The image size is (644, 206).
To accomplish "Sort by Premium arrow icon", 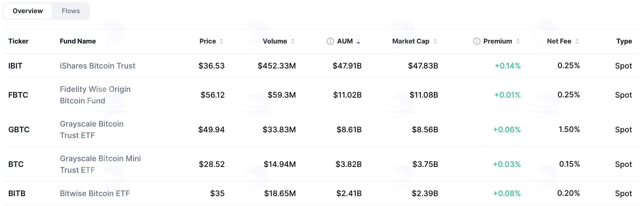I will coord(518,41).
